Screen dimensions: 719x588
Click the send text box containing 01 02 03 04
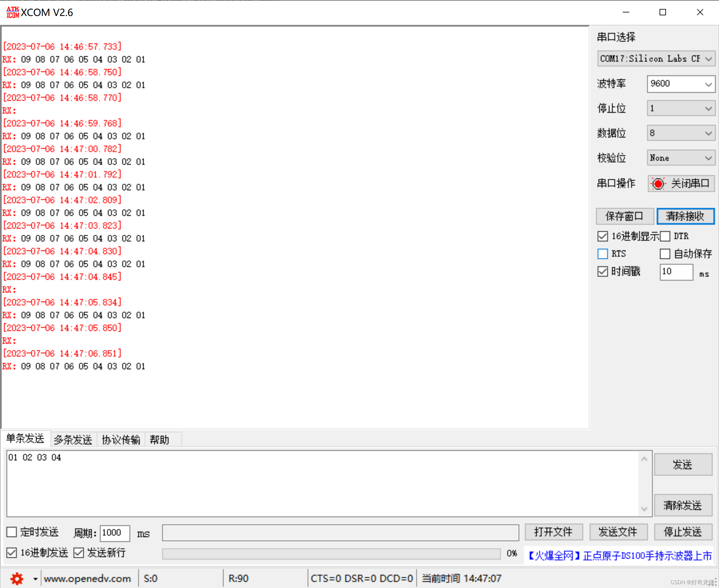pyautogui.click(x=322, y=483)
